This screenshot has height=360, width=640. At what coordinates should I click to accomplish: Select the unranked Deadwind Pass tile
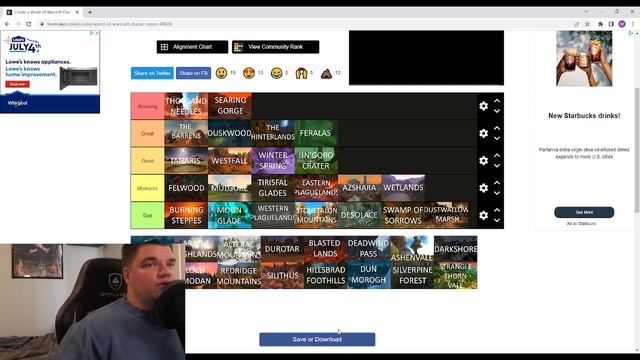[x=369, y=249]
